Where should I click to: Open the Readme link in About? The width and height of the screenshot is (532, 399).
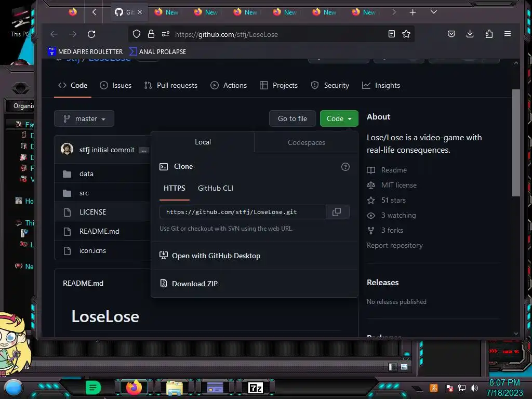[x=387, y=170]
